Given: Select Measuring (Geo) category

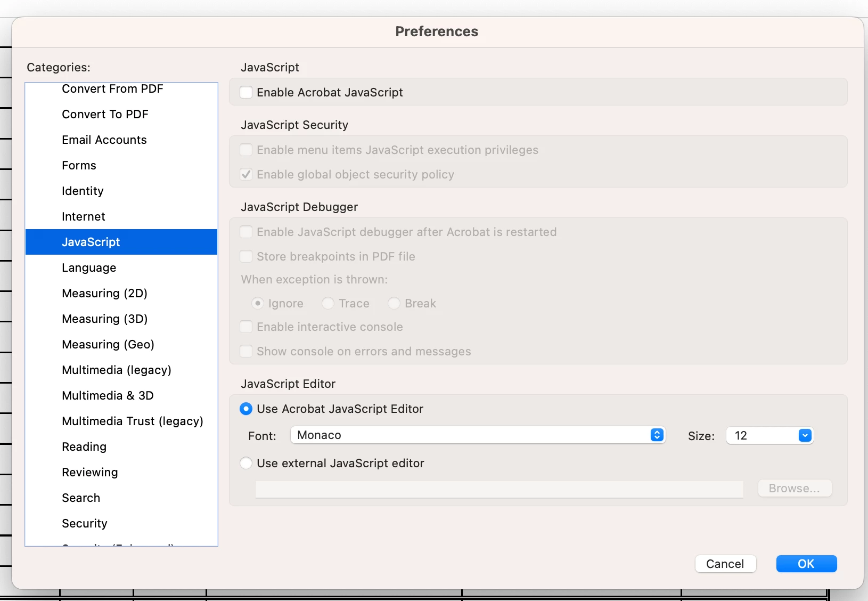Looking at the screenshot, I should (x=121, y=344).
